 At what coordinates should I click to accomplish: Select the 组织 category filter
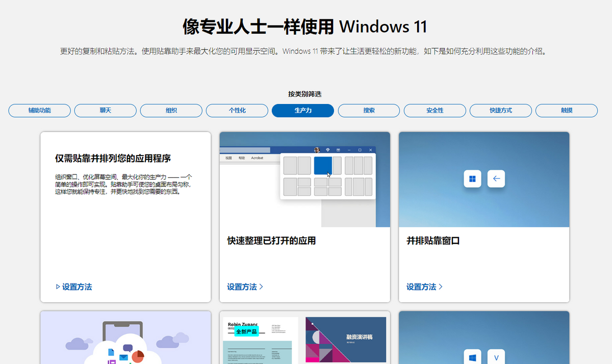pos(171,111)
